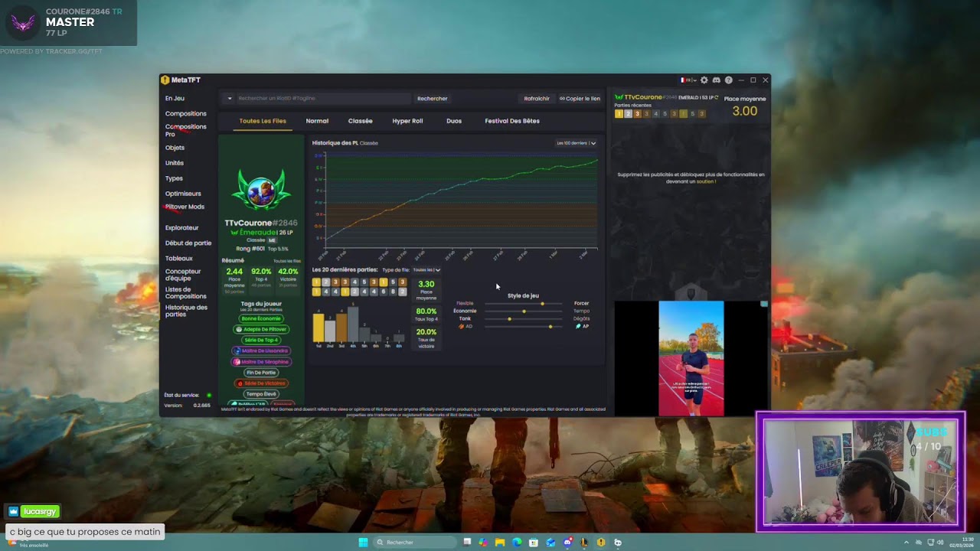Screen dimensions: 980x551
Task: Click the Bonne Économie player tag
Action: point(261,318)
